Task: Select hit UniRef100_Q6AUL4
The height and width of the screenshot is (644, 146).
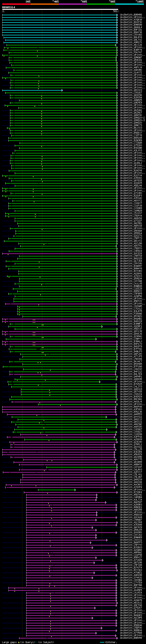Action: 131,27
